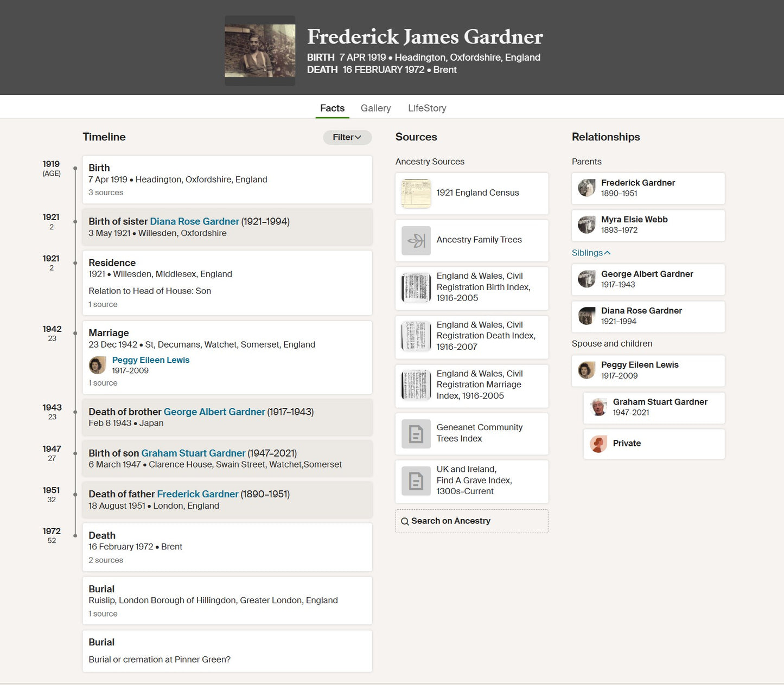Open the Myra Elsie Webb parent card
The image size is (784, 685).
point(648,226)
